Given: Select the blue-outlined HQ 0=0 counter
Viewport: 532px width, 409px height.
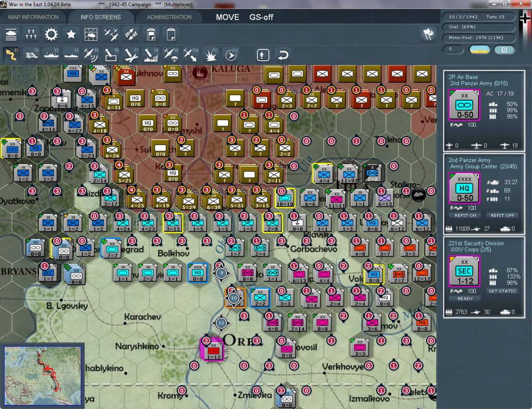Looking at the screenshot, I should (x=198, y=273).
